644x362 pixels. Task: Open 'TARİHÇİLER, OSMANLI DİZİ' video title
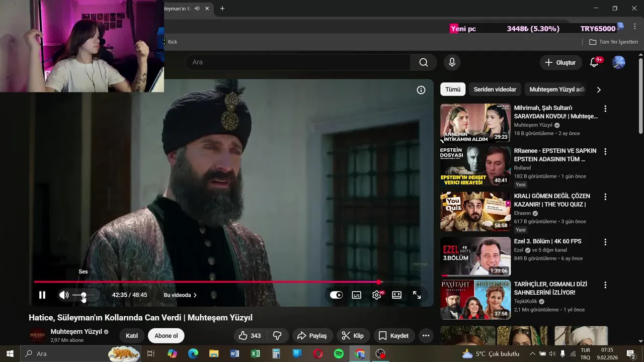point(550,288)
